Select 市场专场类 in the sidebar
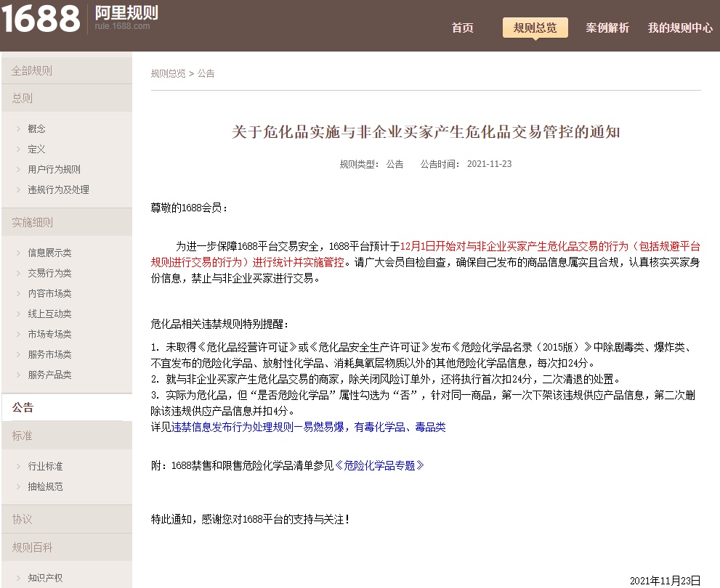Image resolution: width=720 pixels, height=588 pixels. point(49,334)
